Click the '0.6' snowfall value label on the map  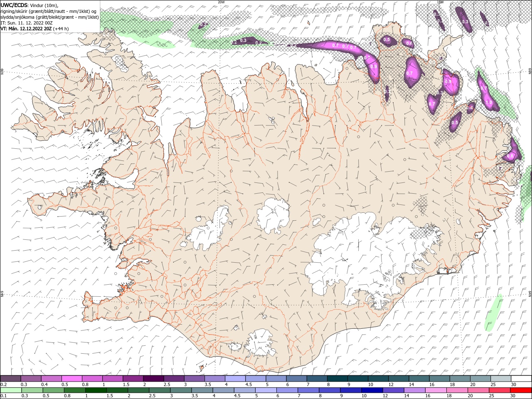coord(409,44)
